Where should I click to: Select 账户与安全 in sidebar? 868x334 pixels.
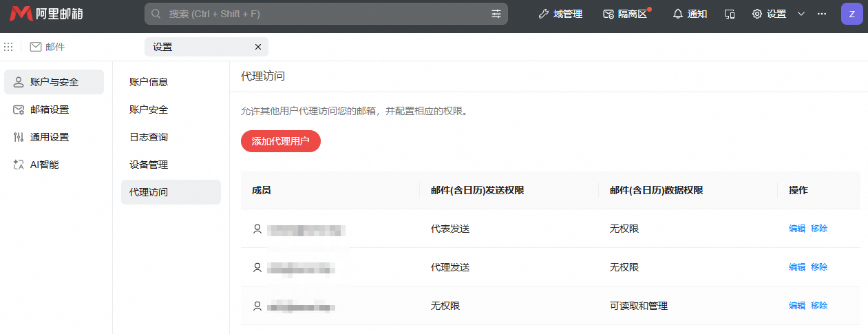[54, 82]
